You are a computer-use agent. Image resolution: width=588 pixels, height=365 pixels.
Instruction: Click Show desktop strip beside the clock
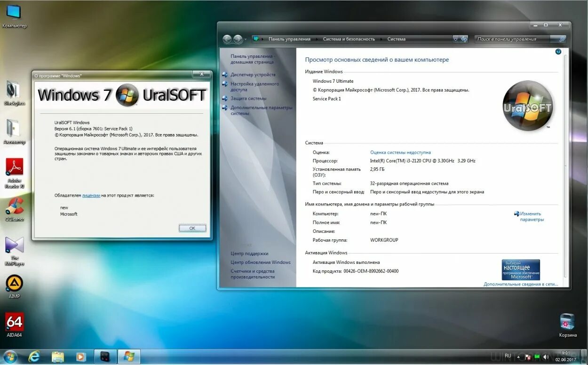(583, 357)
